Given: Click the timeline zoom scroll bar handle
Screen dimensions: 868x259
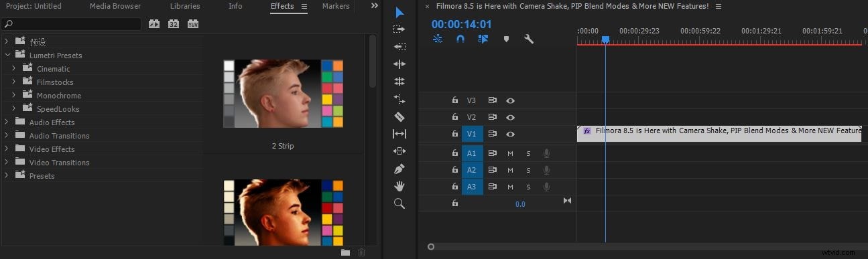Looking at the screenshot, I should (x=431, y=246).
